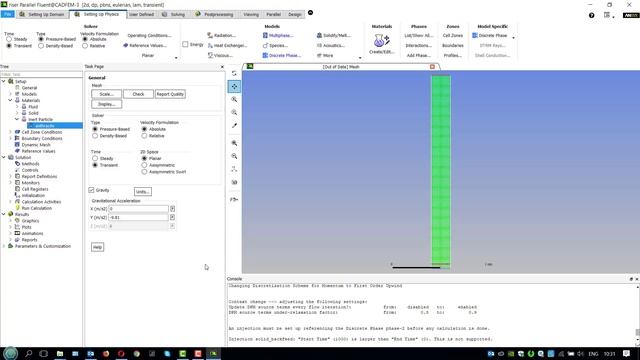Select Steady time in ribbon Solver group
The height and width of the screenshot is (360, 640).
[x=9, y=39]
